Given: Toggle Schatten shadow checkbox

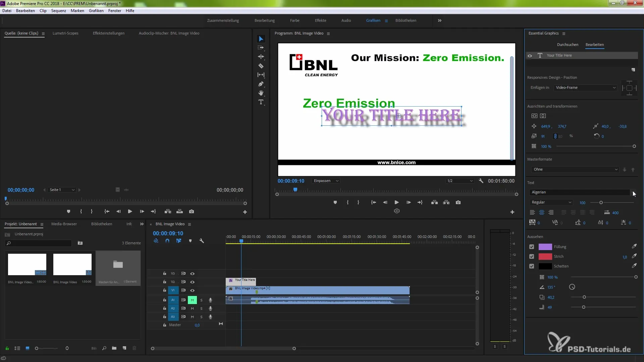Looking at the screenshot, I should point(532,266).
